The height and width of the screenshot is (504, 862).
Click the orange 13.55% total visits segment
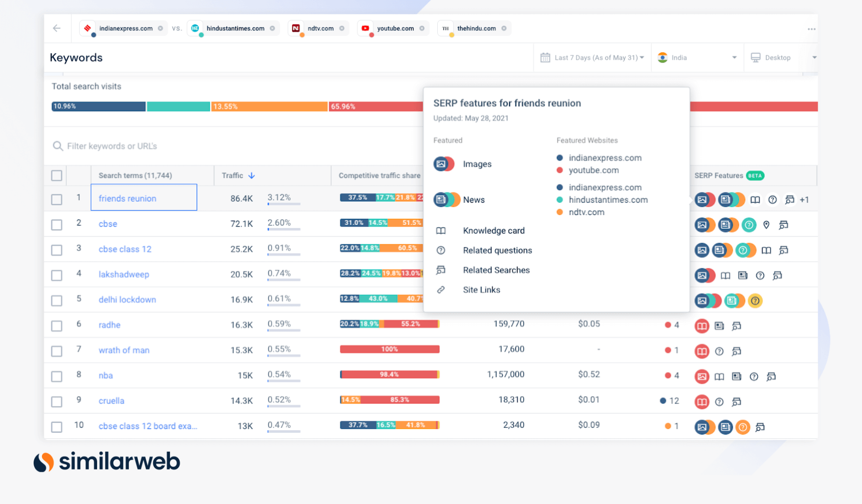[269, 106]
